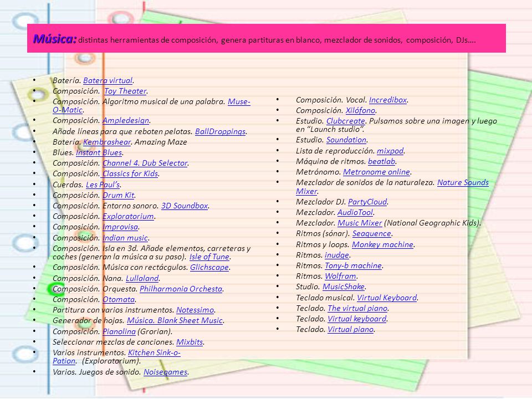Open the 3D Soundbox link
The height and width of the screenshot is (399, 532).
pyautogui.click(x=185, y=206)
